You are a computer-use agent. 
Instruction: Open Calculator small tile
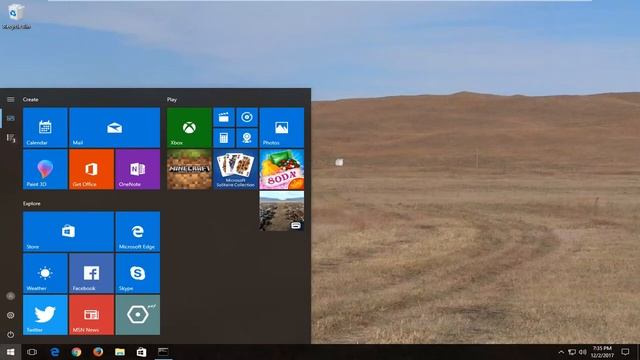224,138
